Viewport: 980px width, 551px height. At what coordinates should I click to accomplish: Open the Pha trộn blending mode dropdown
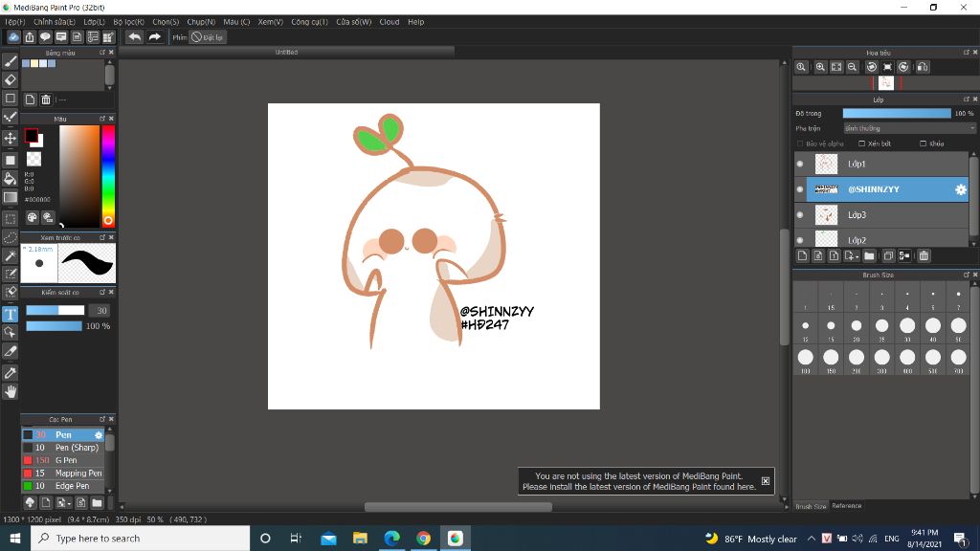(908, 128)
